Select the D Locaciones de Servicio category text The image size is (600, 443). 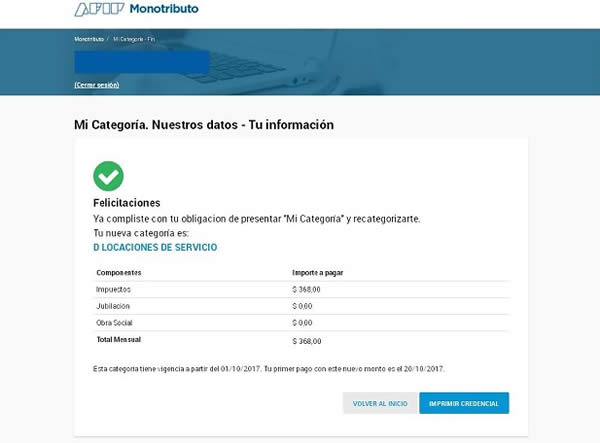155,247
